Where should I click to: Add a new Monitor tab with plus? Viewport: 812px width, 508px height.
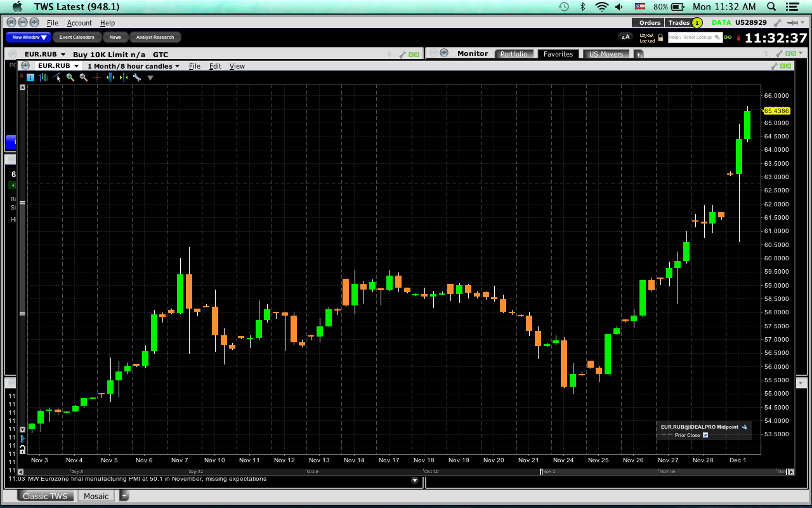[639, 55]
